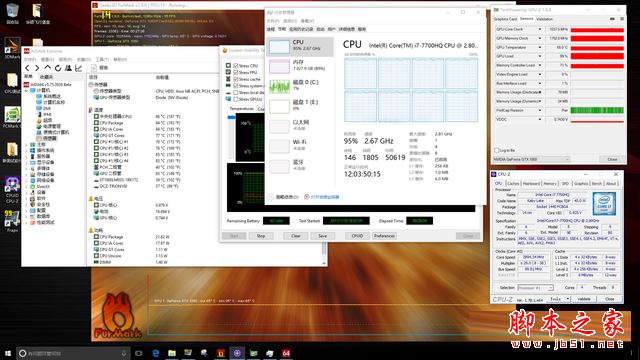Select Disk 0 (C:) in Task Manager
Screen dimensions: 640x360
[300, 86]
